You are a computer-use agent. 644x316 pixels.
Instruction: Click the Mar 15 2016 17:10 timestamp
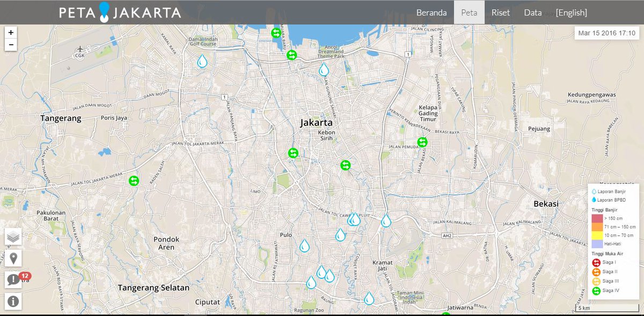coord(606,33)
